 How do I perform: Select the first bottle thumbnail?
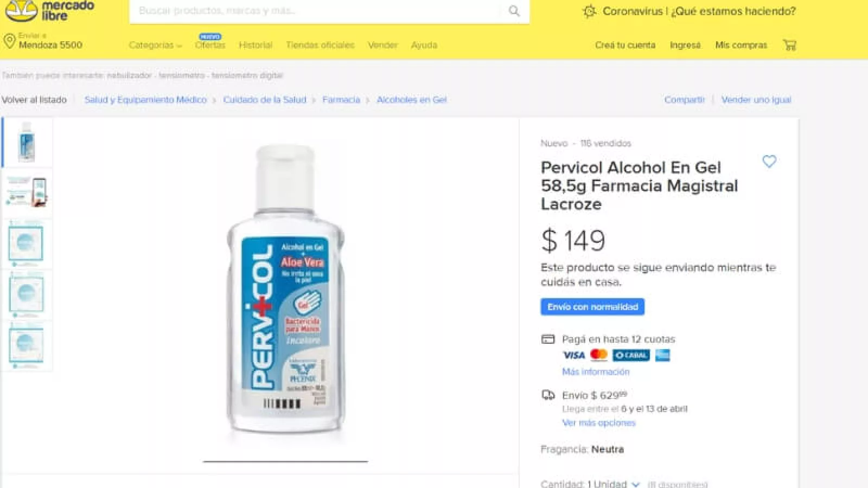tap(27, 142)
